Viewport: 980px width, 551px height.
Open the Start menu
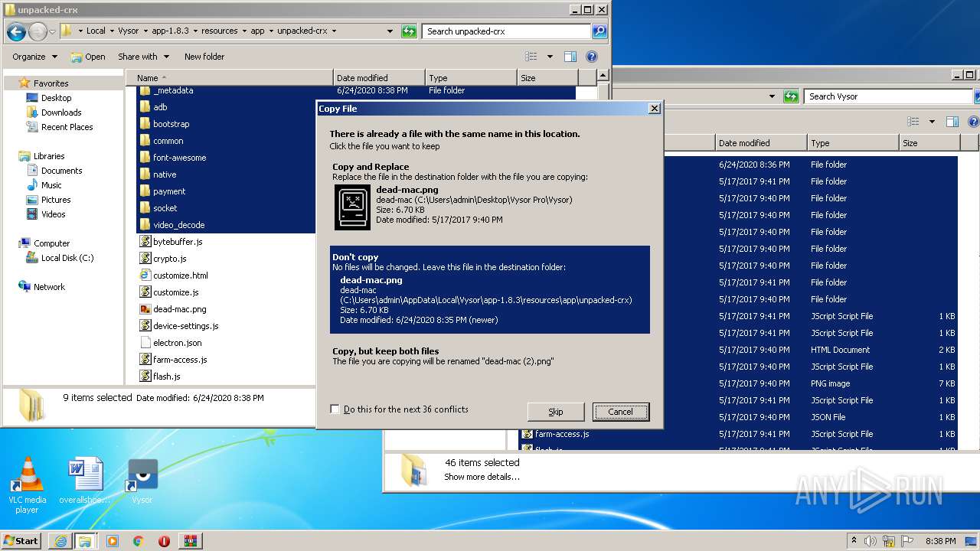(x=21, y=541)
